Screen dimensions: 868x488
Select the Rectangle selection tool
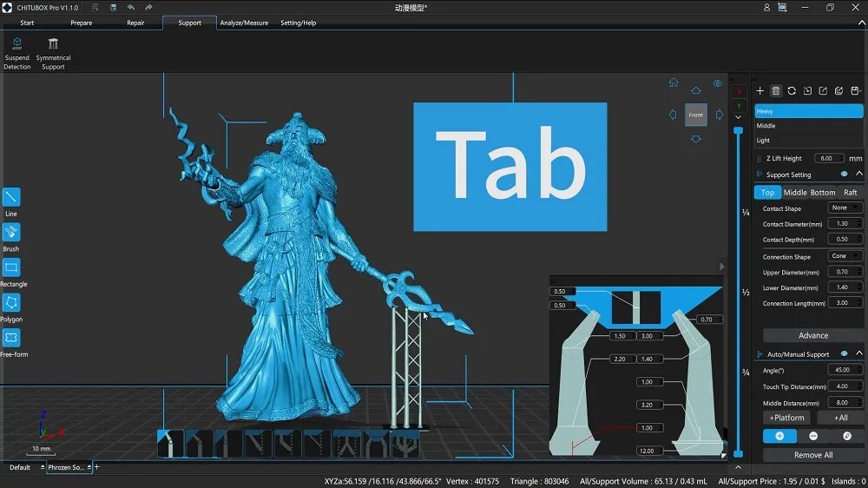tap(11, 267)
